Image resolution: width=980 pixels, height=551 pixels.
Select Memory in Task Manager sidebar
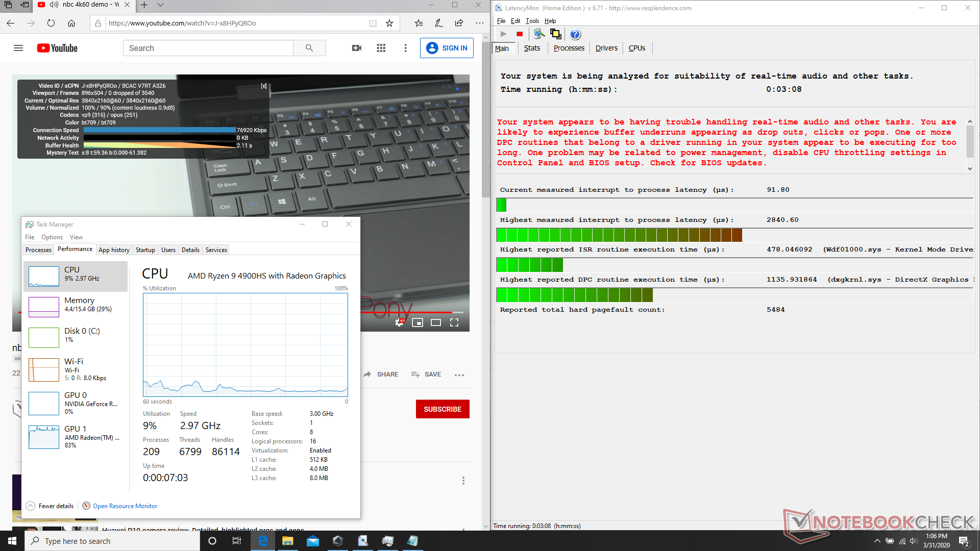pyautogui.click(x=76, y=307)
